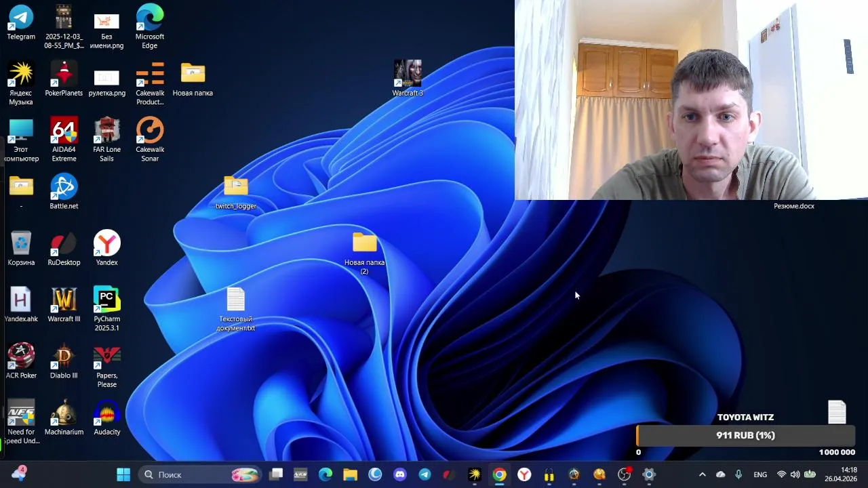Open RuDesktop from the taskbar
Screen dimensions: 868x488
coord(450,474)
